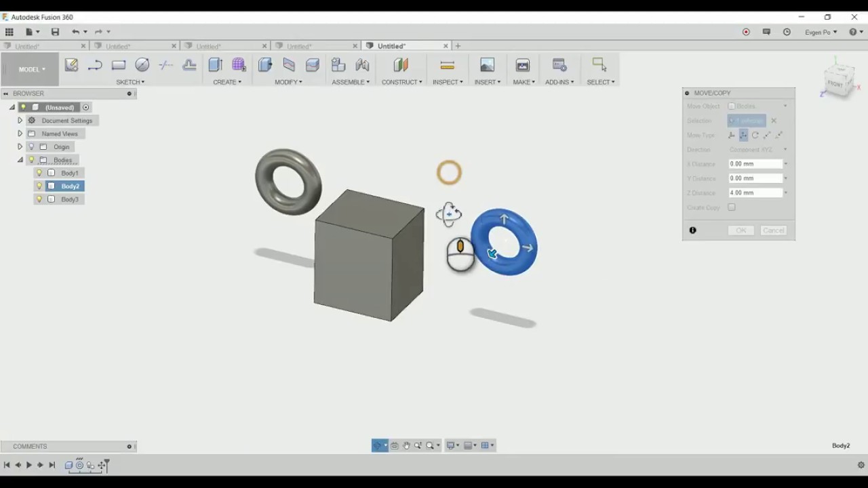868x488 pixels.
Task: Tick the Create Copy checkbox
Action: coord(732,207)
